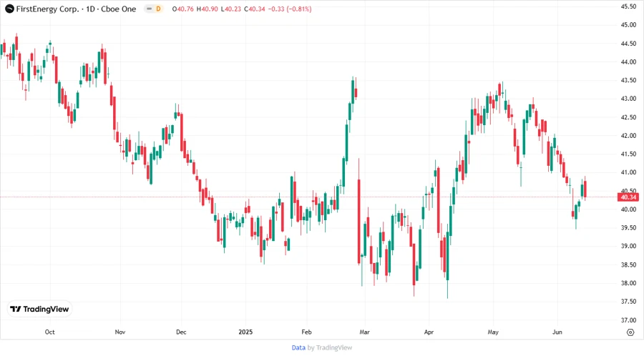Click the low value L40.23
Image resolution: width=644 pixels, height=356 pixels.
pyautogui.click(x=231, y=9)
